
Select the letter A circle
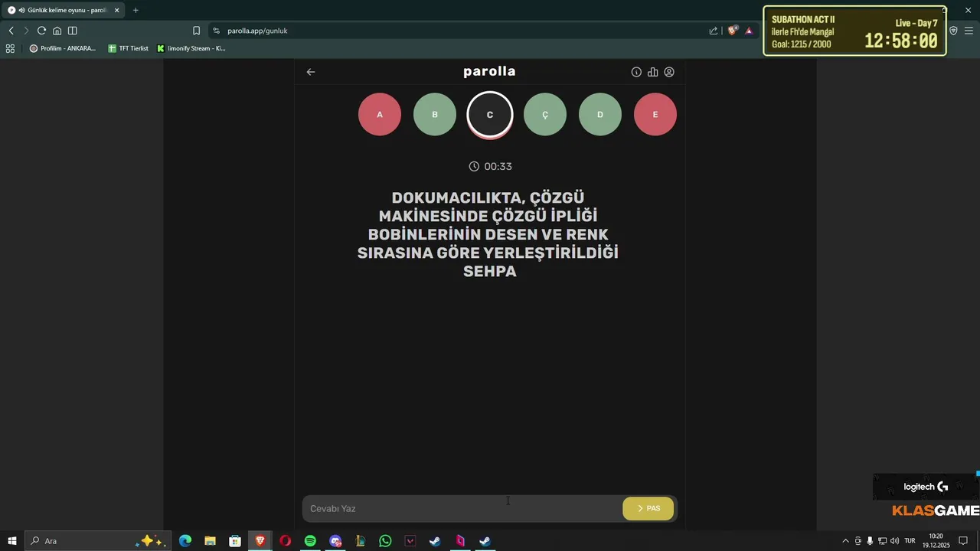380,115
